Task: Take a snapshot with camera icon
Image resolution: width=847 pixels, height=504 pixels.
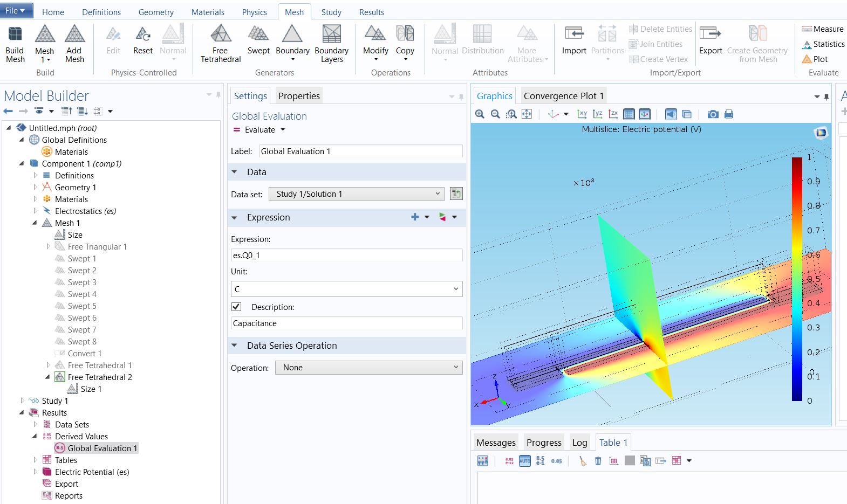Action: 713,114
